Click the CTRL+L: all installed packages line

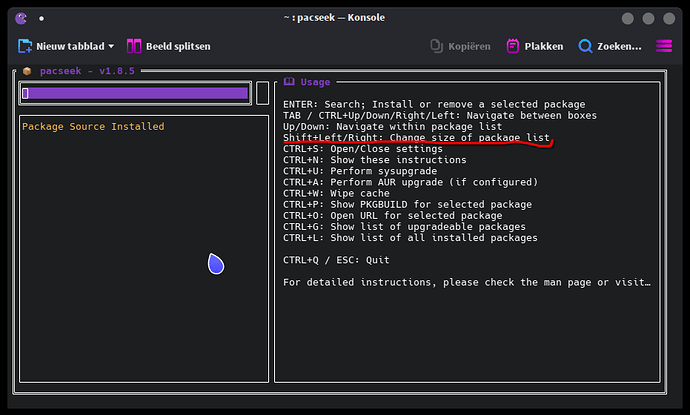(x=410, y=238)
